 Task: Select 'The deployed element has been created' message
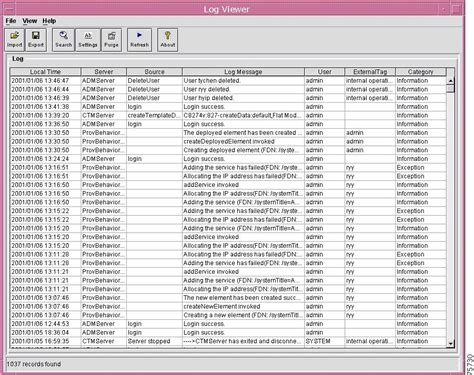(242, 133)
